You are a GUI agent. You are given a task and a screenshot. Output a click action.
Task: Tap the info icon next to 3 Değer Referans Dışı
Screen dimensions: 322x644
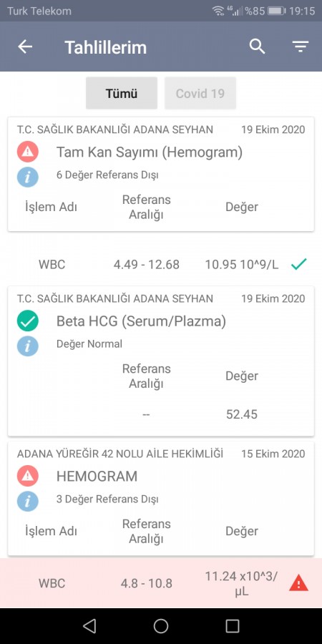[x=28, y=501]
